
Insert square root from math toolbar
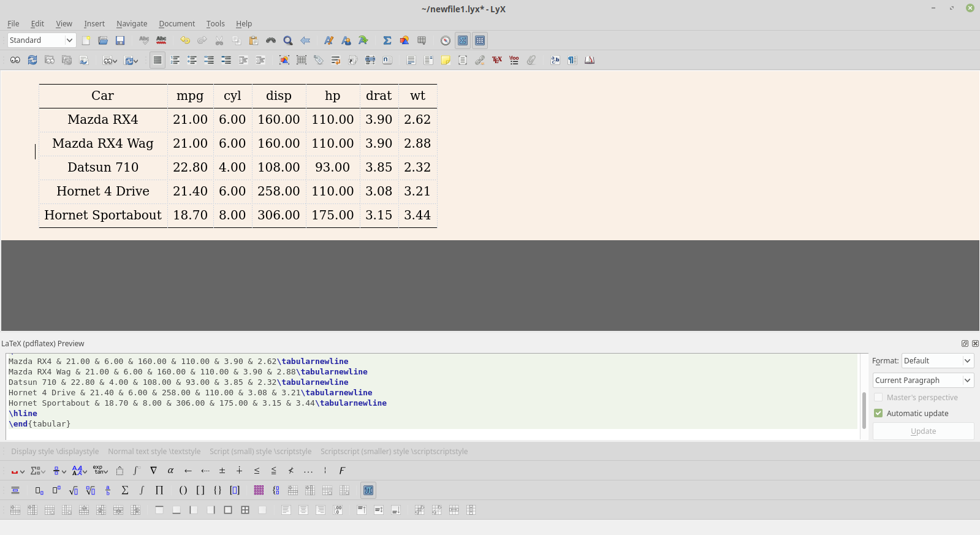click(x=74, y=490)
